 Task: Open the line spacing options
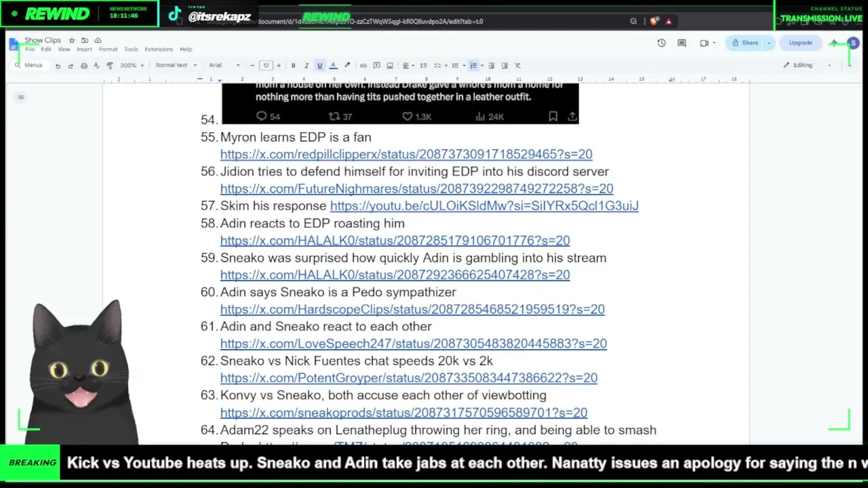(423, 66)
